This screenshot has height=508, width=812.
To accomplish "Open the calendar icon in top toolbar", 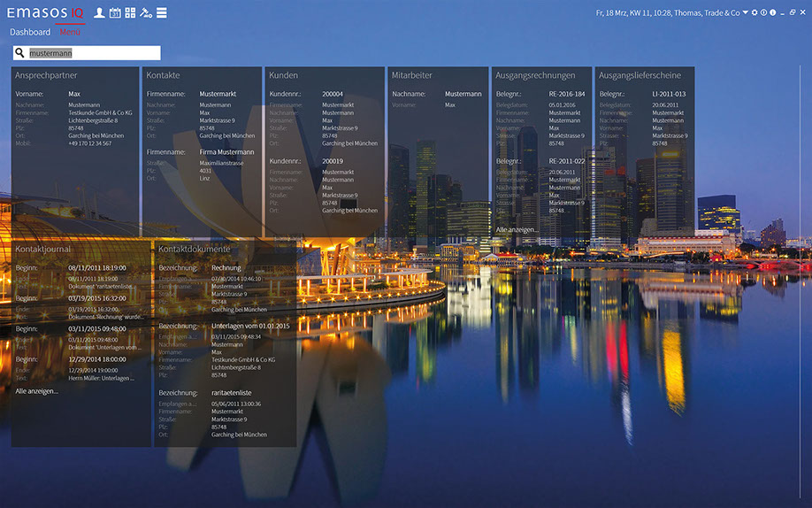I will coord(114,13).
